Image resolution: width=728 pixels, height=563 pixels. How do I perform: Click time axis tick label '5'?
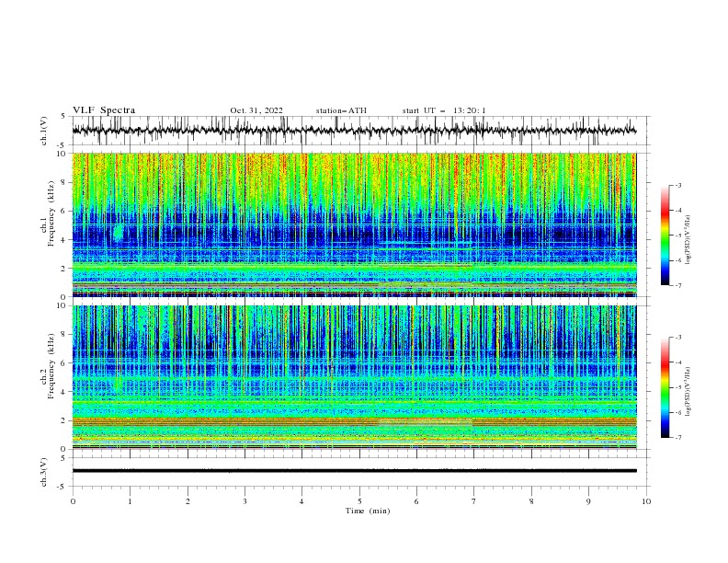click(359, 501)
